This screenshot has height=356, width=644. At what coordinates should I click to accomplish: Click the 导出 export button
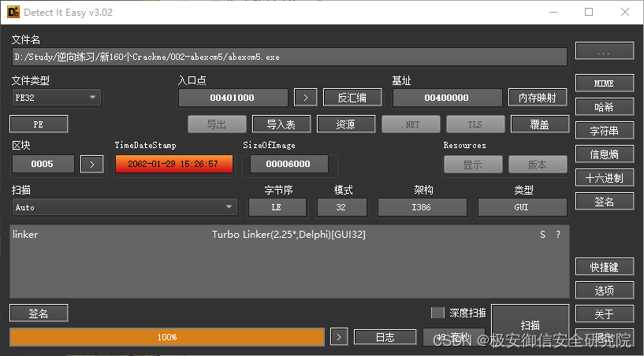point(217,124)
